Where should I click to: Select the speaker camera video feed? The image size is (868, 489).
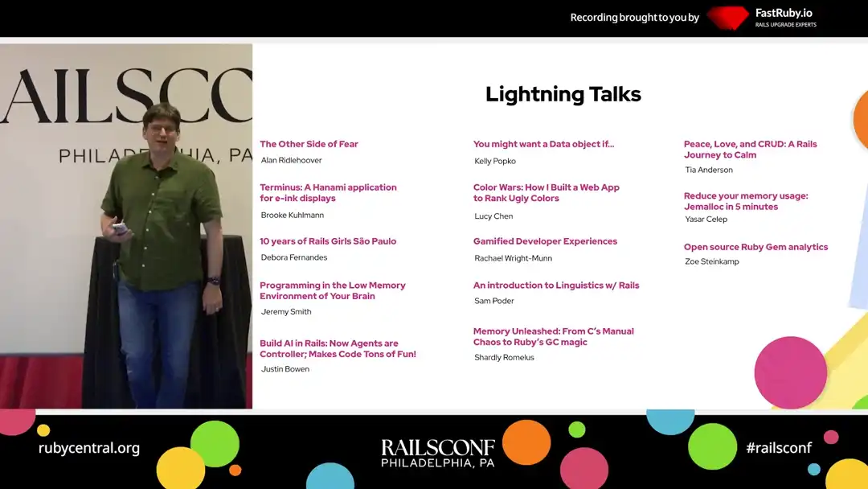(x=126, y=226)
